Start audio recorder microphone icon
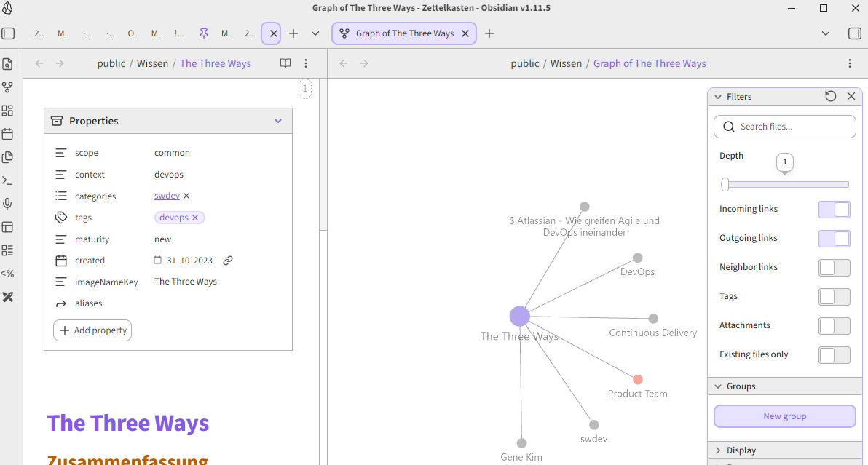868x465 pixels. 8,204
